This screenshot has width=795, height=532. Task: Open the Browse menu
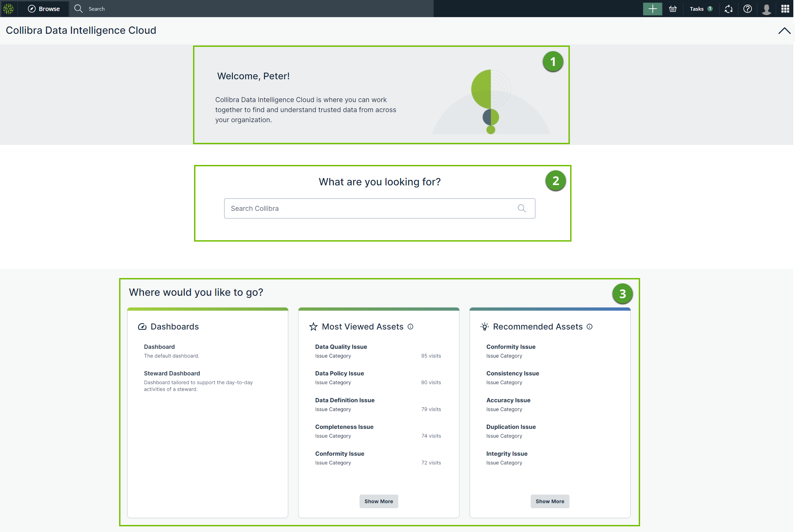[x=43, y=9]
